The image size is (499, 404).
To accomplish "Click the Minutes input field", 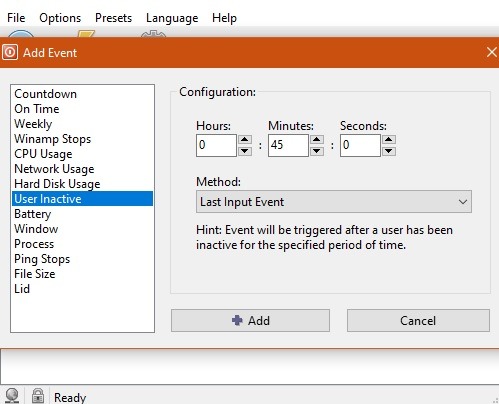I will click(x=288, y=145).
